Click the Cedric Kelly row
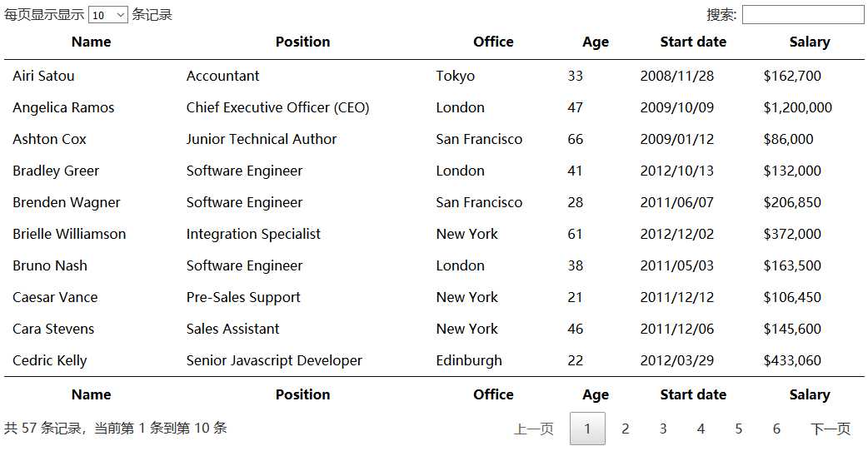This screenshot has height=456, width=868. (50, 360)
